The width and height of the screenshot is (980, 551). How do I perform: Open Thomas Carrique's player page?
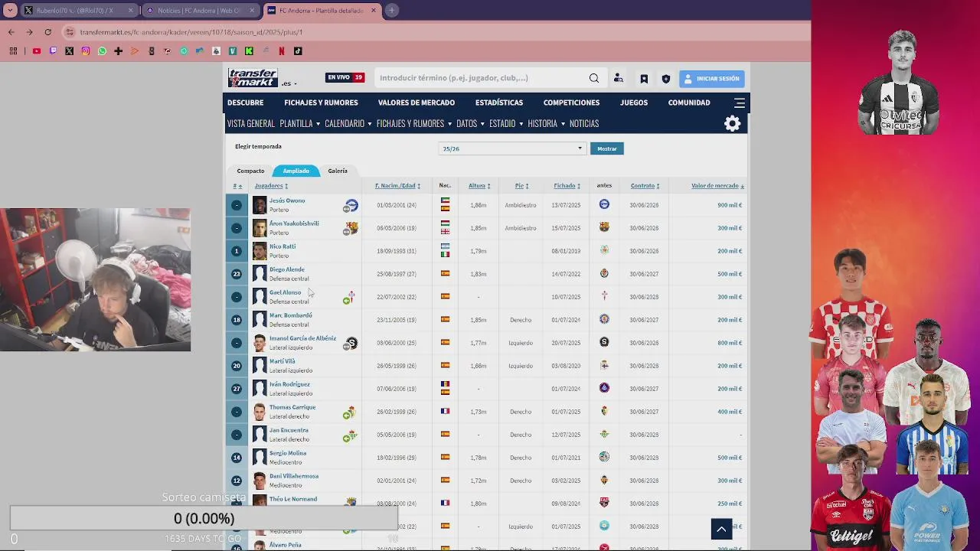pyautogui.click(x=292, y=407)
